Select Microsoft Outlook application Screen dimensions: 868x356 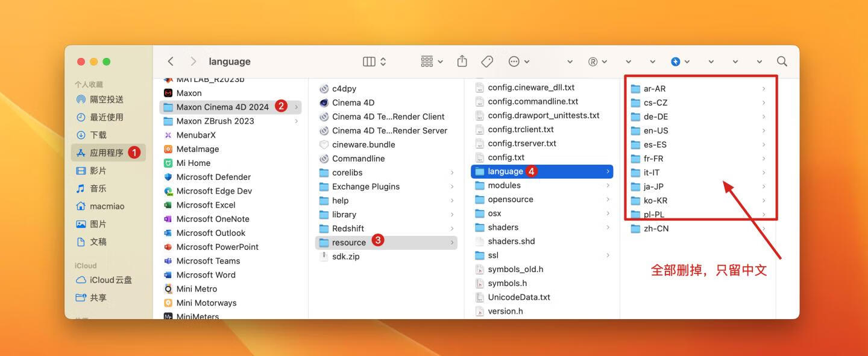tap(231, 233)
